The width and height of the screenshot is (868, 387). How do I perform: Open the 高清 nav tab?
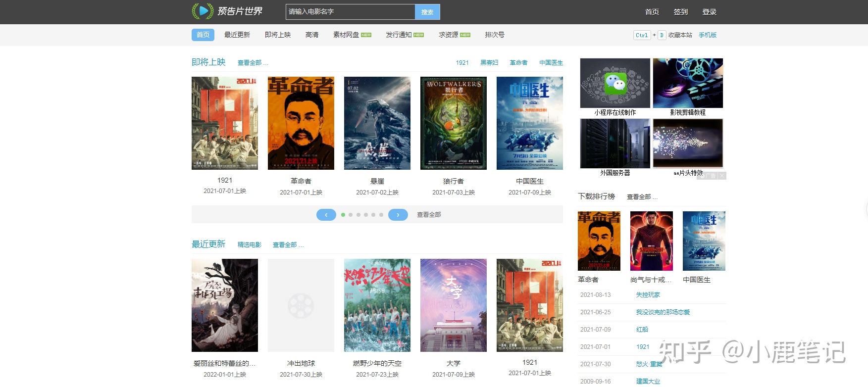312,35
